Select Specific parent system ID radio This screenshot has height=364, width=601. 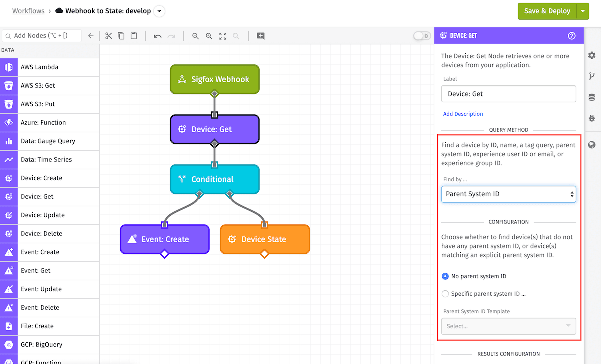click(445, 294)
